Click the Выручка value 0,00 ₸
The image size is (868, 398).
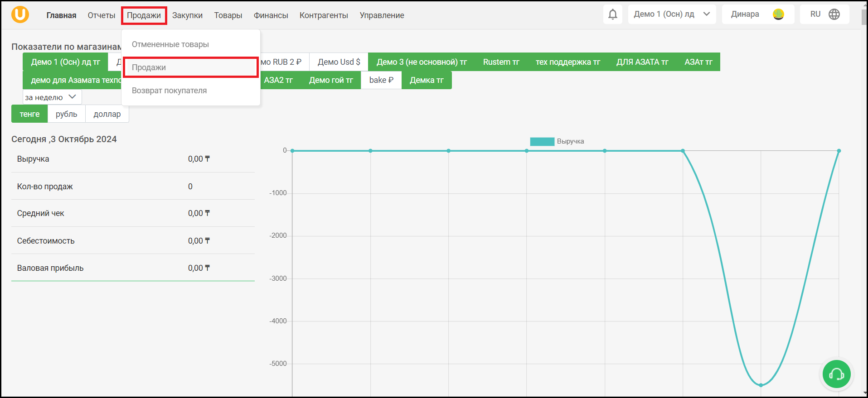199,159
